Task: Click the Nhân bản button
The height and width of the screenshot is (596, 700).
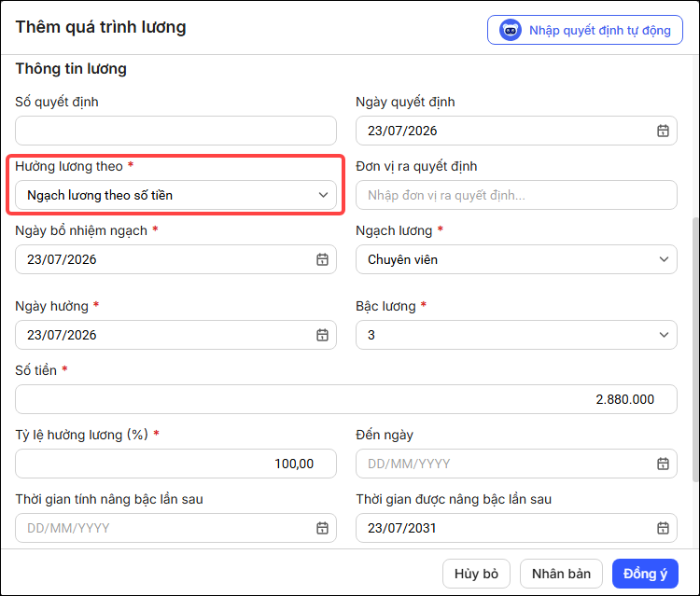Action: 561,574
